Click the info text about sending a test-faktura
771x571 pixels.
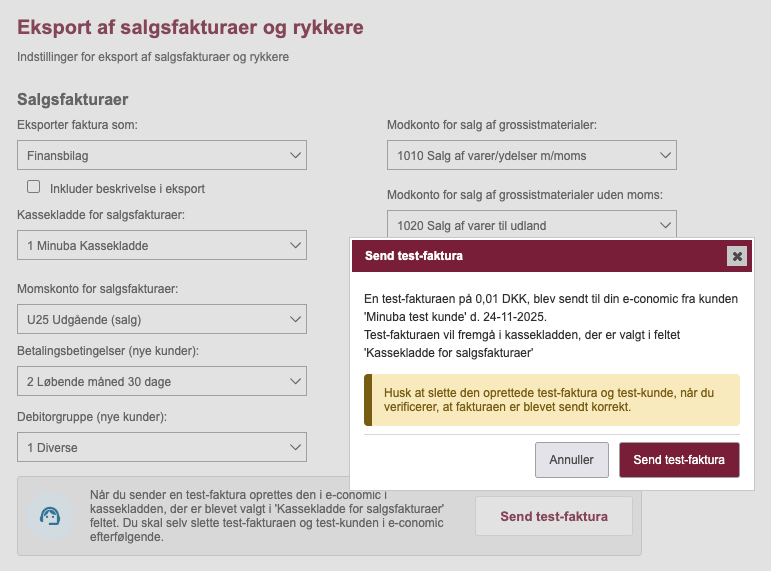[266, 516]
